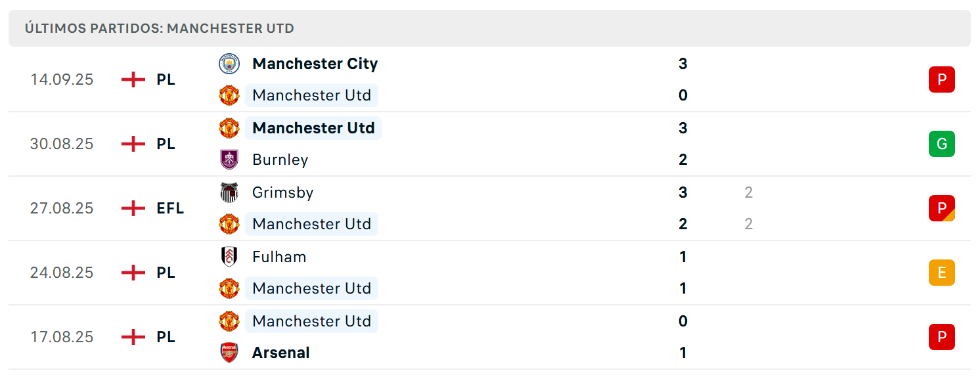This screenshot has width=980, height=379.
Task: Open the orange E draw badge
Action: [x=942, y=273]
